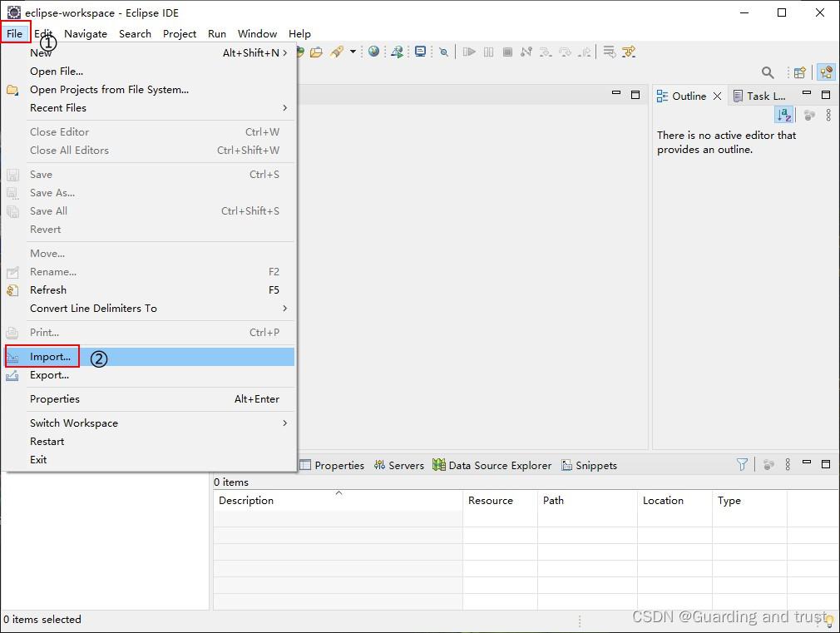Sort by the Type column header
Viewport: 840px width, 633px height.
coord(750,500)
